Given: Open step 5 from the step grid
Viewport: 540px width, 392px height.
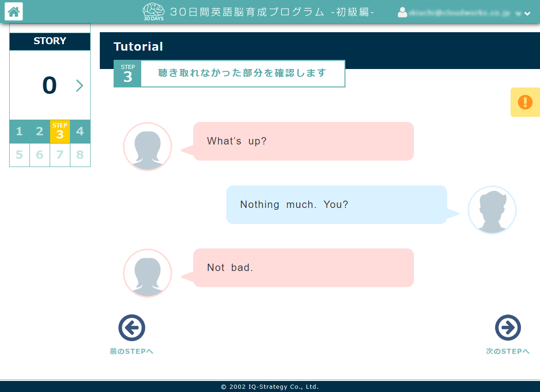Looking at the screenshot, I should coord(19,155).
